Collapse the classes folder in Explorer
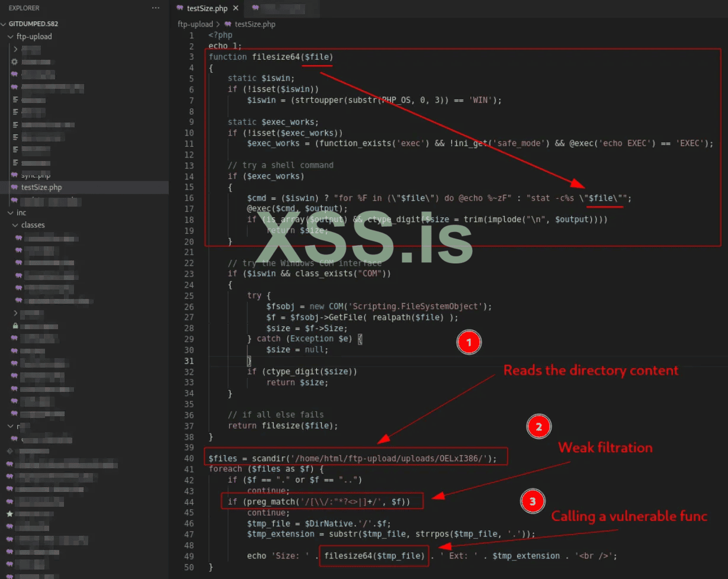 [15, 224]
